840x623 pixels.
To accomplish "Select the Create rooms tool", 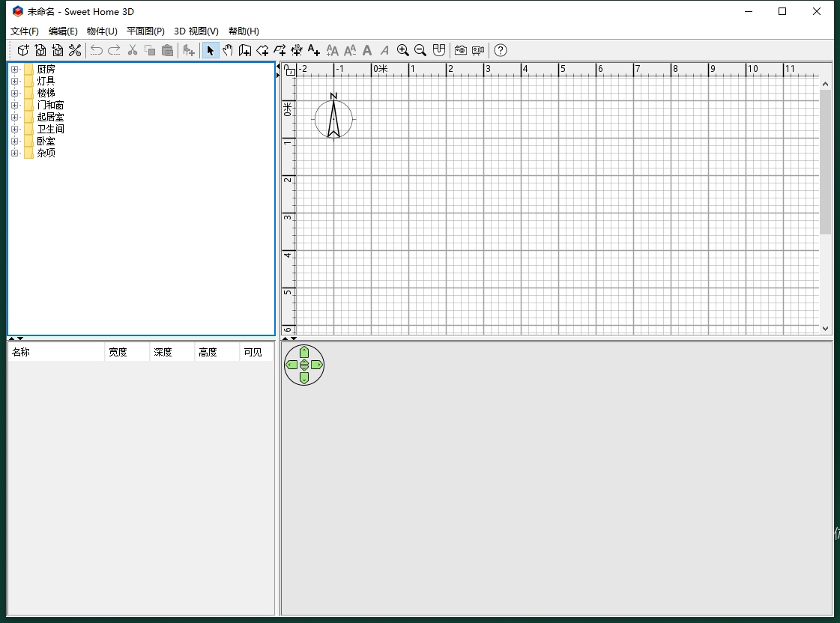I will pos(262,50).
